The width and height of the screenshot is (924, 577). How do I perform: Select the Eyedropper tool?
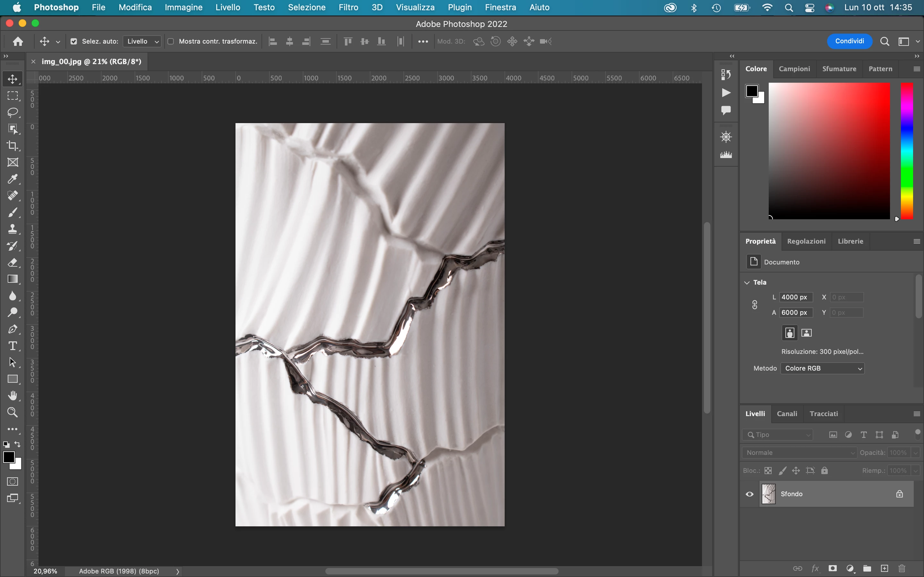click(x=13, y=179)
